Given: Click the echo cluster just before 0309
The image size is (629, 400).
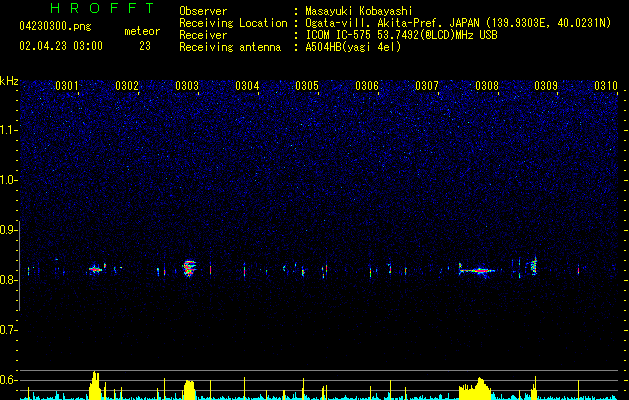Looking at the screenshot, I should point(534,266).
